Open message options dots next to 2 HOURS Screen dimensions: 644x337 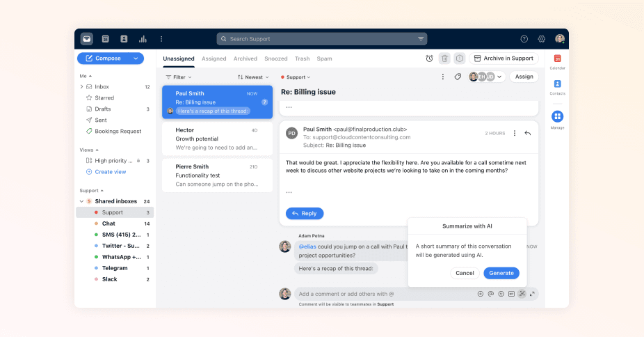[x=515, y=133]
